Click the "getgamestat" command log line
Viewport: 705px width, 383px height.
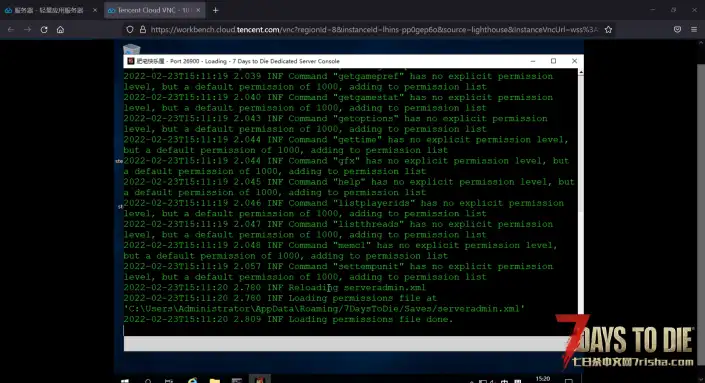click(339, 102)
